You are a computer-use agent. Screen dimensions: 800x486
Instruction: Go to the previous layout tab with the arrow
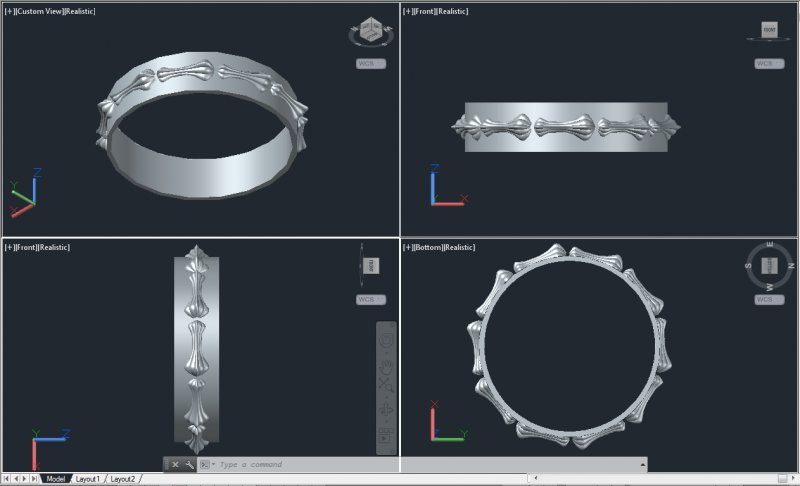click(x=15, y=479)
